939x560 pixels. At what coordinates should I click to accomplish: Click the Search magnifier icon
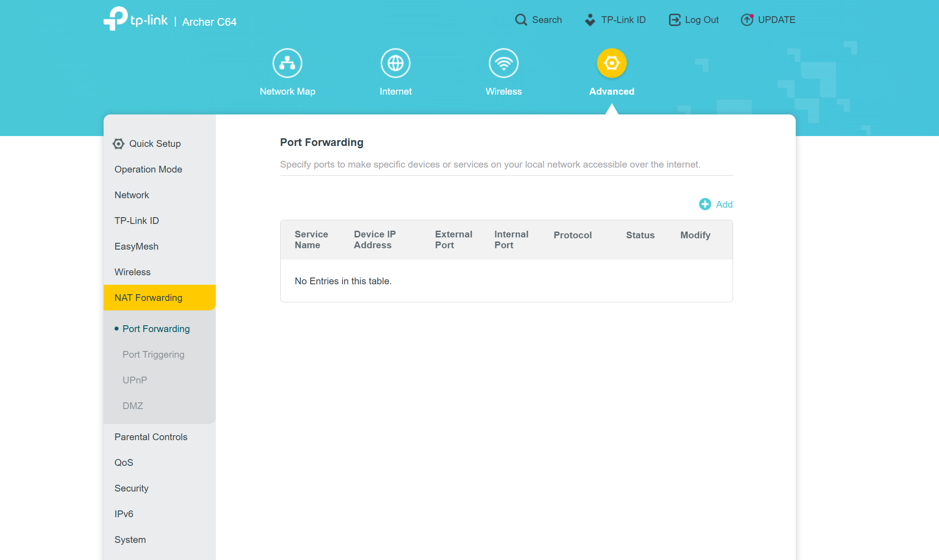point(521,20)
